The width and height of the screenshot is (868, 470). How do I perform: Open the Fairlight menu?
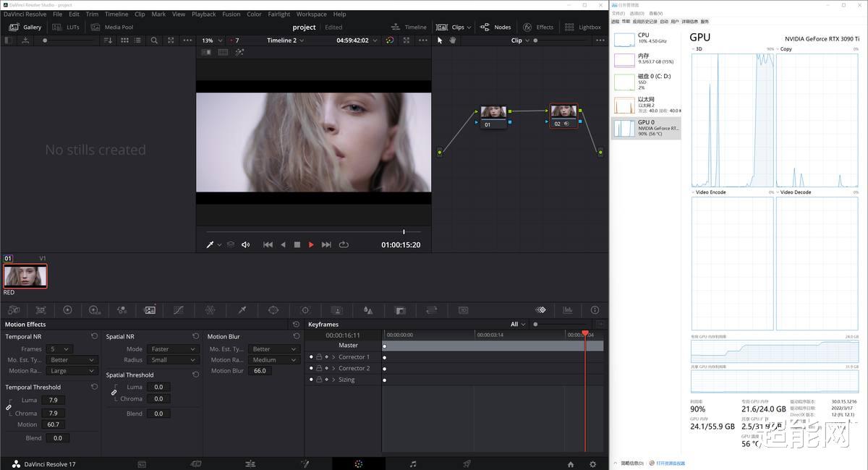click(x=279, y=14)
